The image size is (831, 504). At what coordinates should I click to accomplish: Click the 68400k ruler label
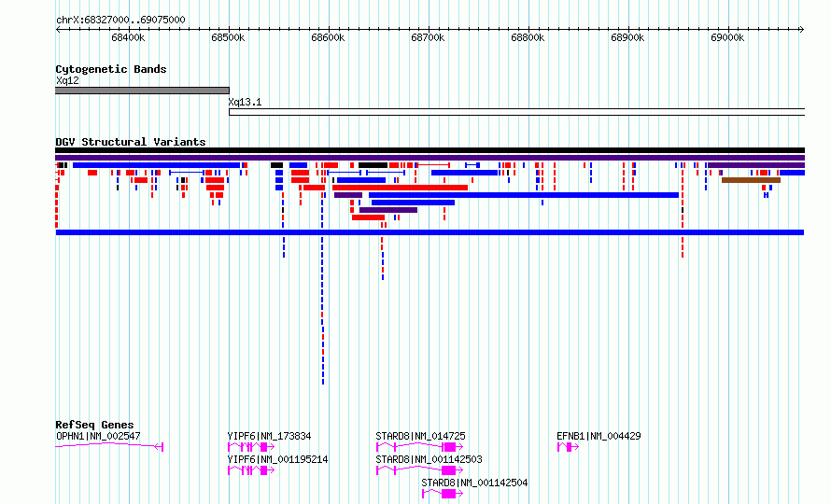[128, 38]
